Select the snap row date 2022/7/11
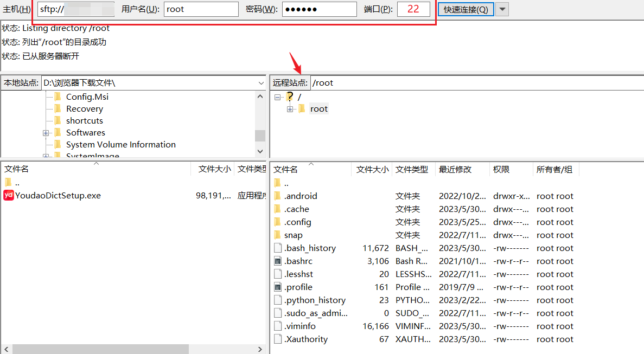This screenshot has width=644, height=354. pyautogui.click(x=462, y=235)
